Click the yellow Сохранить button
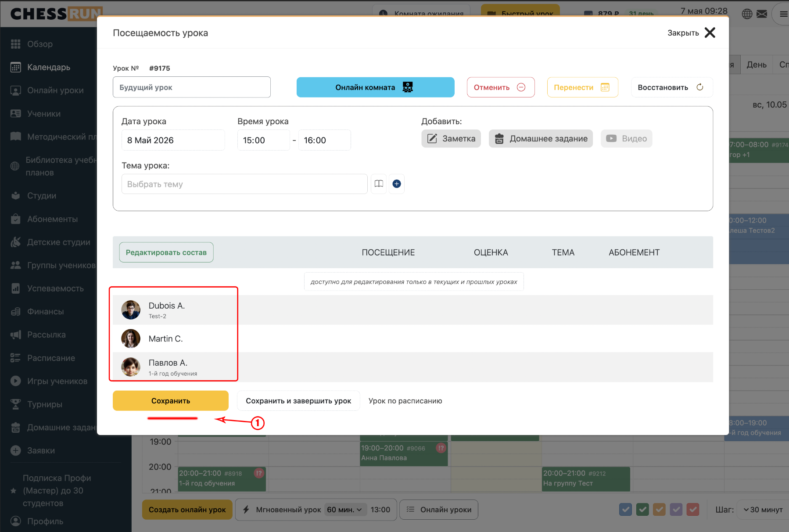Viewport: 789px width, 532px height. [171, 401]
